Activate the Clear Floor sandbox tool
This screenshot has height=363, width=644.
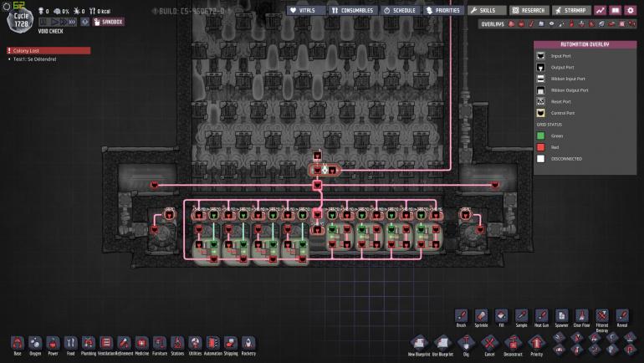[581, 316]
